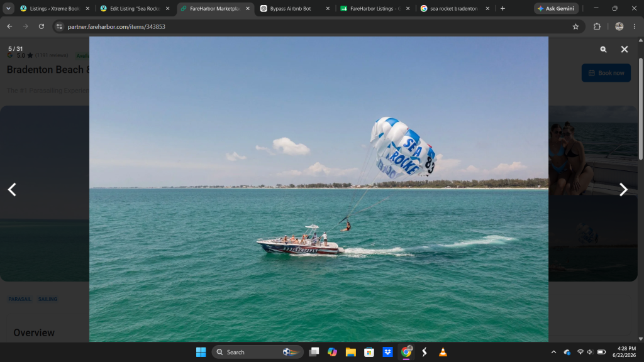Screen dimensions: 644x362
Task: Reload the current page
Action: click(x=42, y=26)
